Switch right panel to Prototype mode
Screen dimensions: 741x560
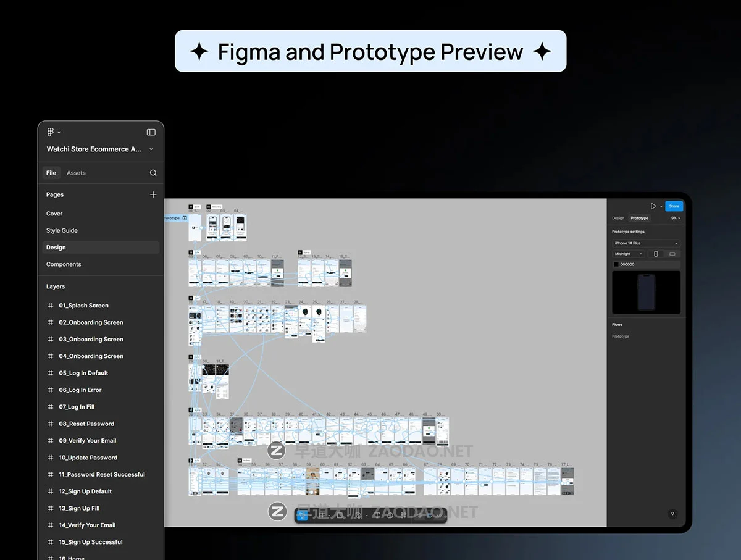(x=639, y=218)
